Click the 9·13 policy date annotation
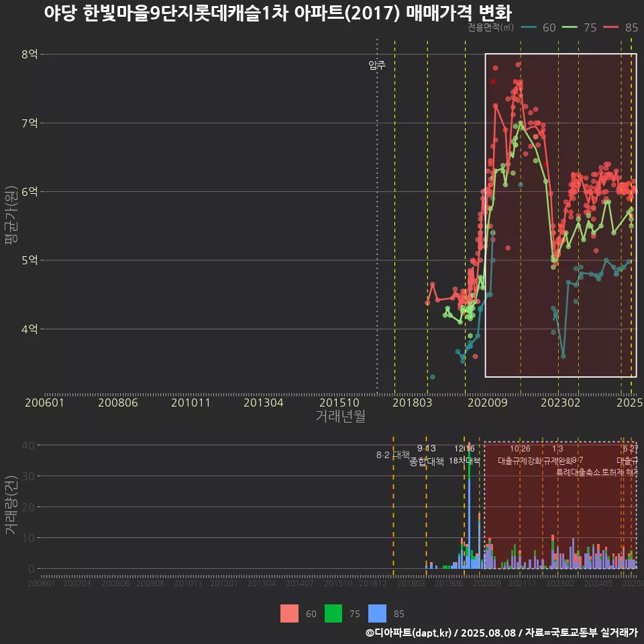This screenshot has height=644, width=644. [x=427, y=449]
